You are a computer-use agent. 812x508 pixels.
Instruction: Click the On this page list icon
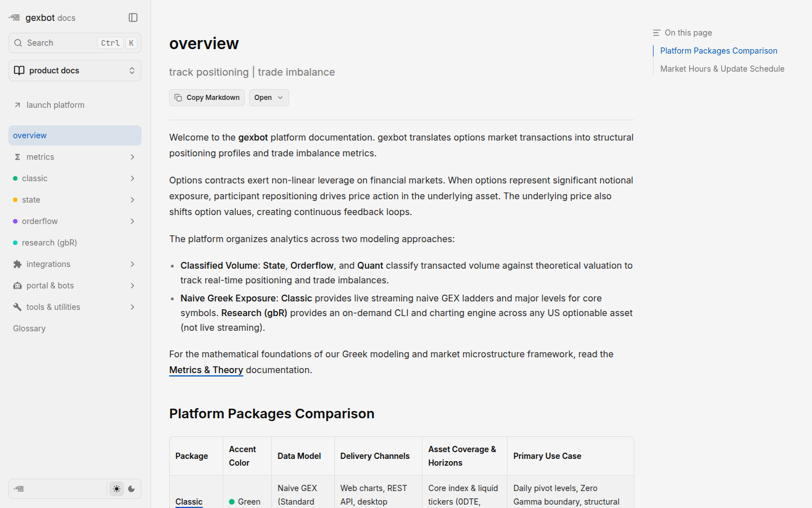(x=656, y=33)
